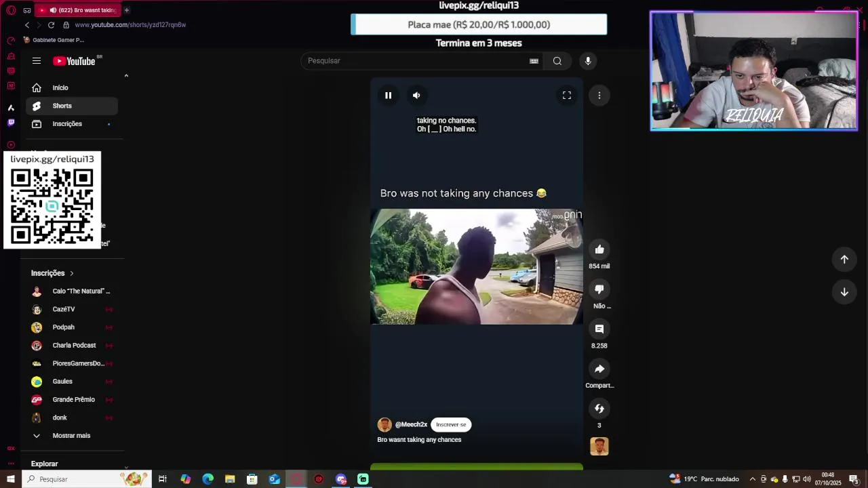The height and width of the screenshot is (488, 868).
Task: Click the site lock security icon
Action: click(x=66, y=25)
